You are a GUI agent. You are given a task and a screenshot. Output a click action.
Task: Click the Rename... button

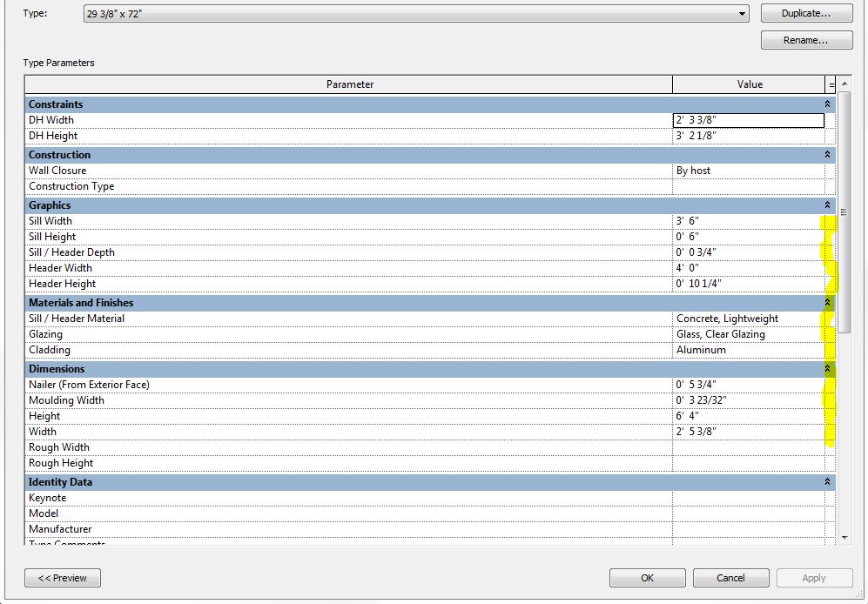(806, 40)
